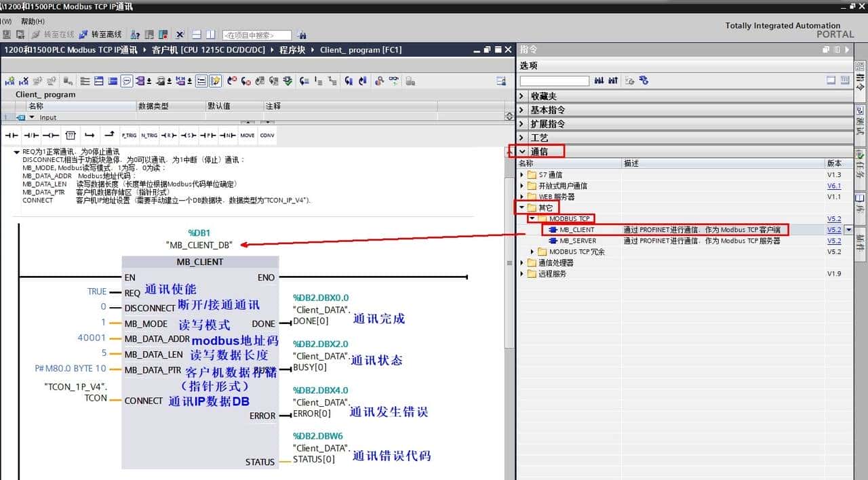Insert an empty box (??) instruction
868x480 pixels.
tap(70, 135)
